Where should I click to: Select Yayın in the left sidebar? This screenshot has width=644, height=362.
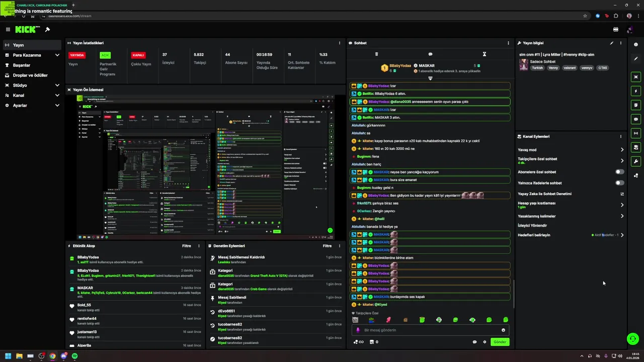(x=32, y=45)
